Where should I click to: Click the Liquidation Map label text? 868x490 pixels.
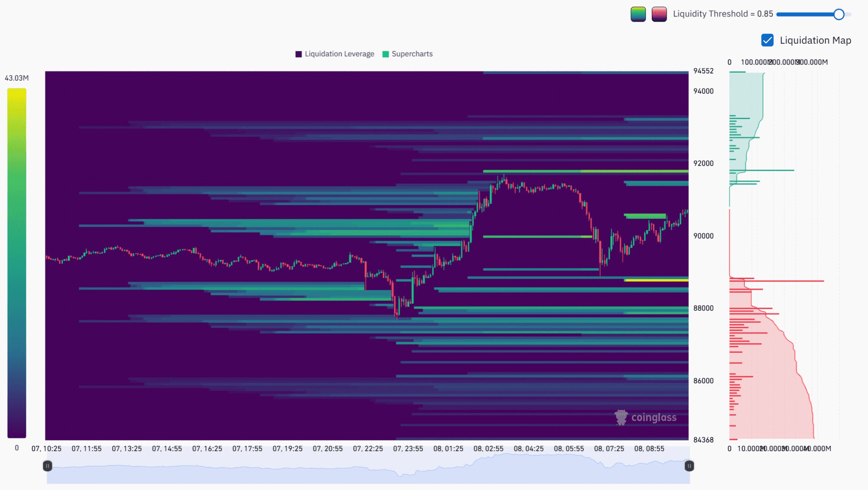tap(815, 40)
